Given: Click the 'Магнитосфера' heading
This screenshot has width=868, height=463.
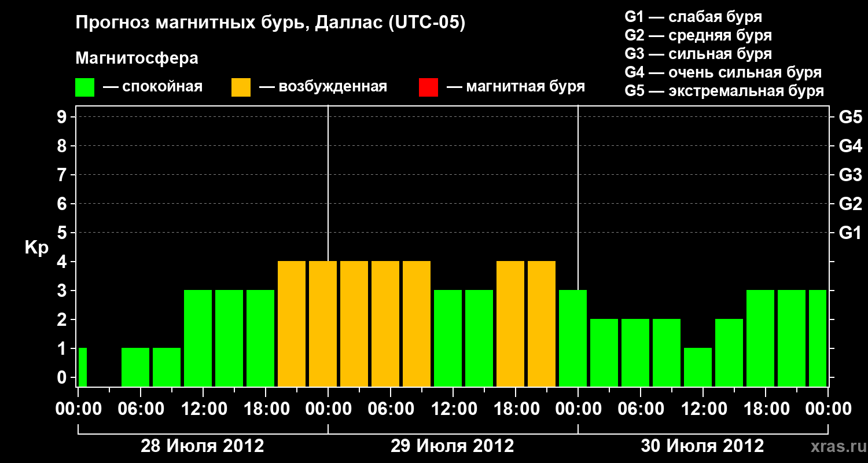Looking at the screenshot, I should (x=137, y=58).
